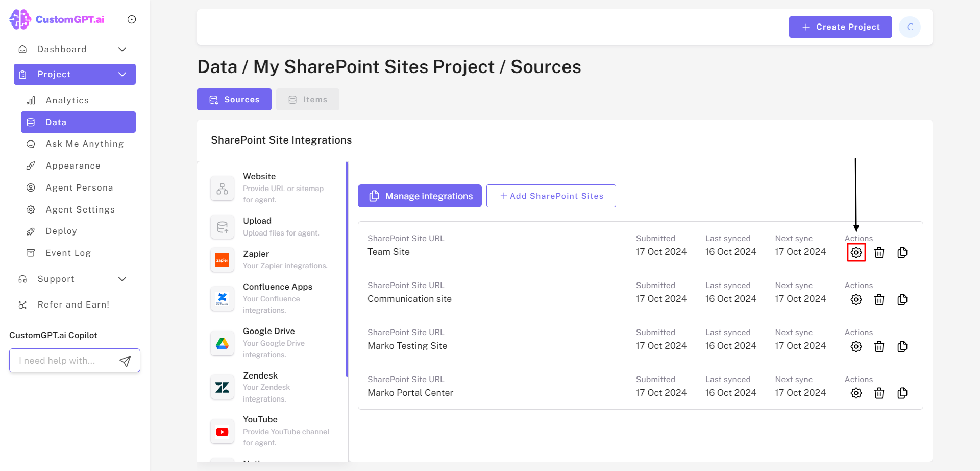Select the Zapier source icon
Screen dimensions: 980x471
pyautogui.click(x=222, y=260)
